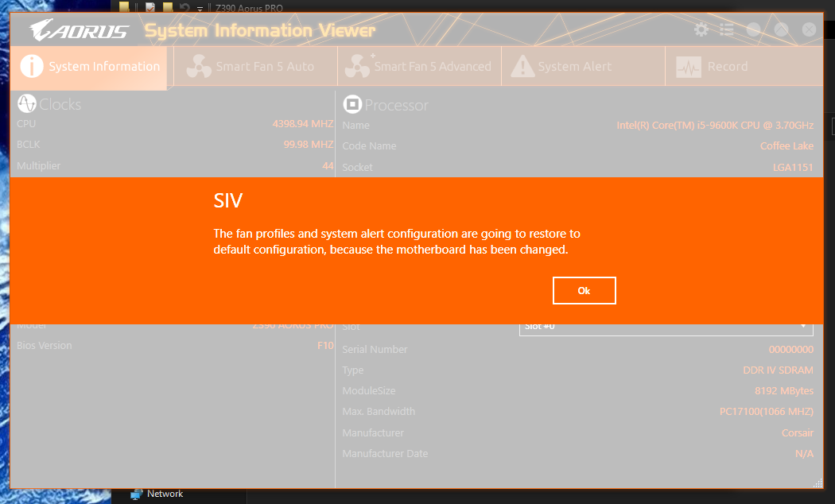This screenshot has width=835, height=504.
Task: Open Customize Quick Access Toolbar dropdown arrow
Action: pyautogui.click(x=200, y=9)
